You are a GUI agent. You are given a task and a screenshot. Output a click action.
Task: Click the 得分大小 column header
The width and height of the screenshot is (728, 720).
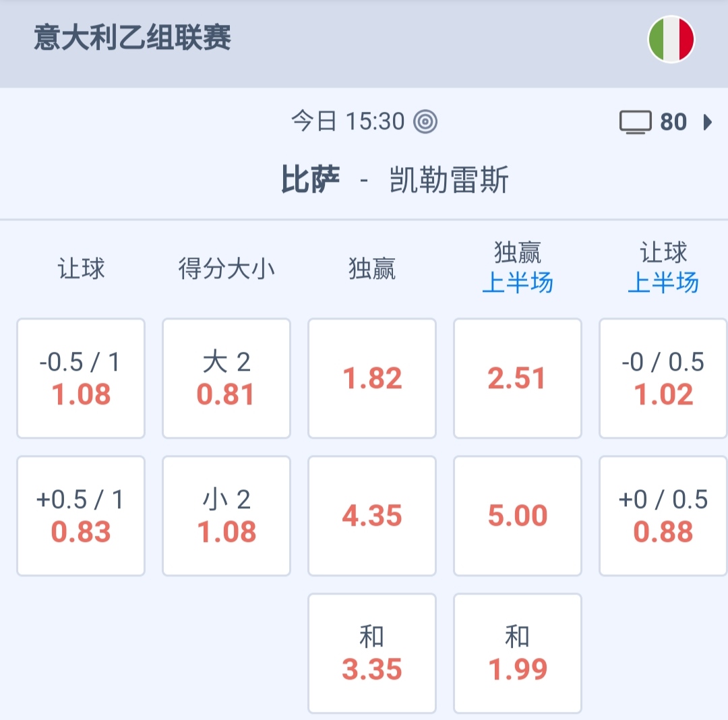(x=226, y=269)
